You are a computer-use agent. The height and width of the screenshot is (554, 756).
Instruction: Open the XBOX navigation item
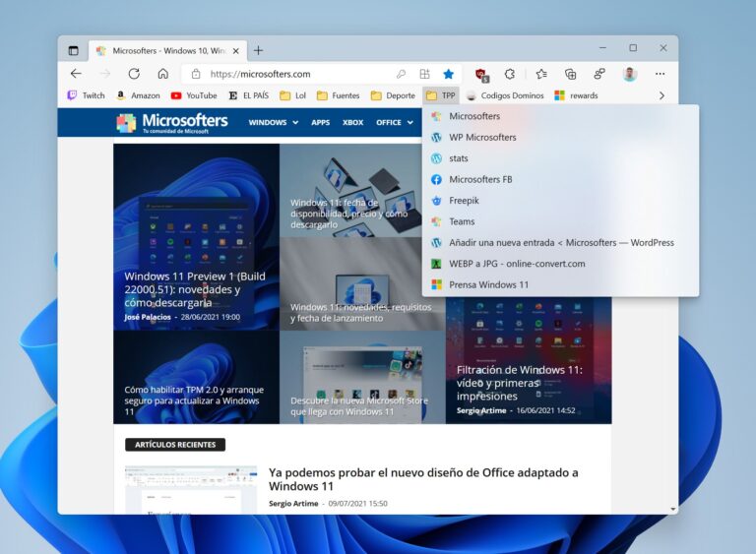[353, 122]
